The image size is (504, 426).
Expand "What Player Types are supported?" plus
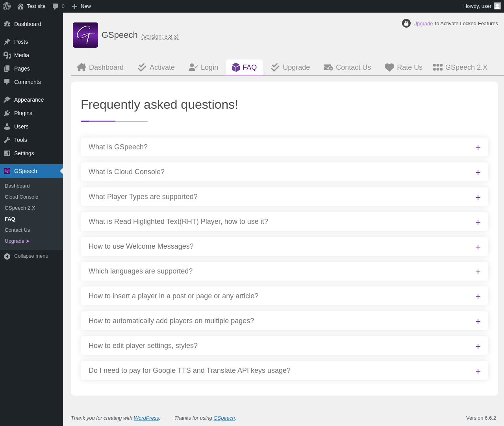pyautogui.click(x=478, y=197)
